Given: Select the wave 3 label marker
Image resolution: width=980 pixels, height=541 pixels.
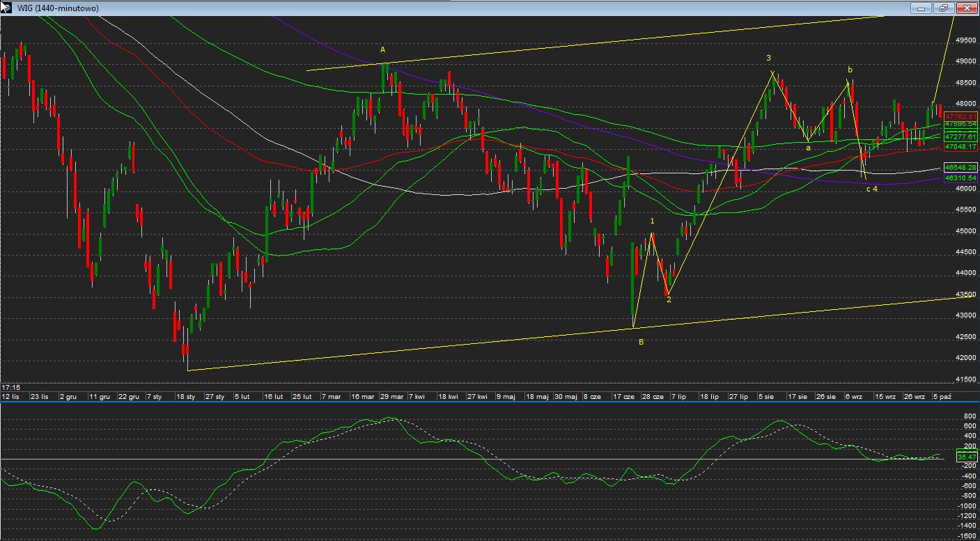Looking at the screenshot, I should [x=768, y=58].
